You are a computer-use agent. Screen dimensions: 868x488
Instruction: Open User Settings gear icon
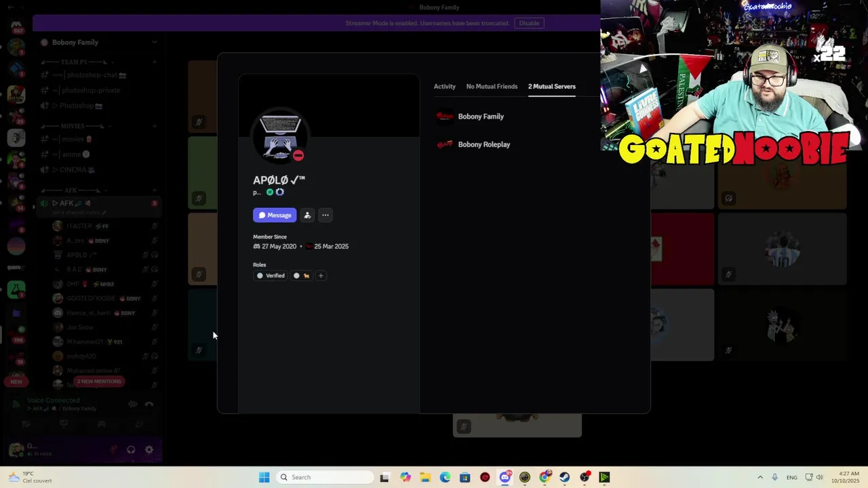point(149,450)
